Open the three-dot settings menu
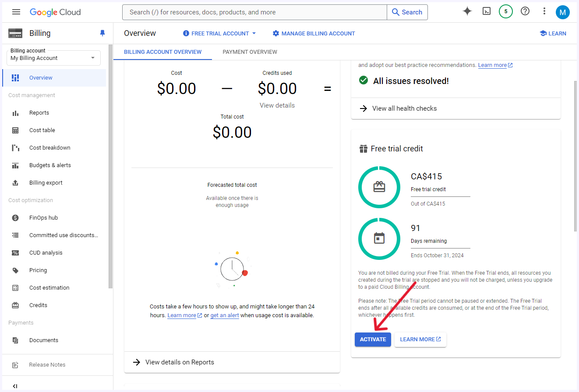Viewport: 579px width, 392px height. click(544, 11)
